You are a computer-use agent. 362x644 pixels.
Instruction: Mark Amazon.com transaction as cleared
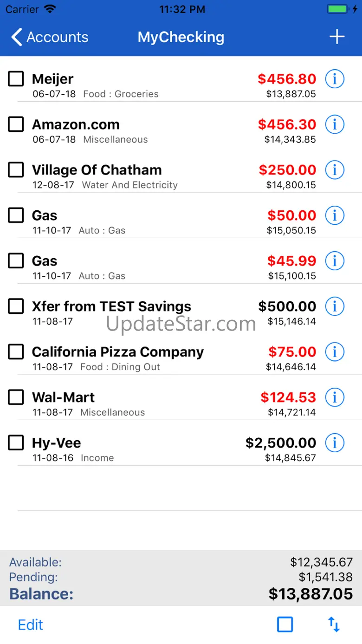click(16, 124)
